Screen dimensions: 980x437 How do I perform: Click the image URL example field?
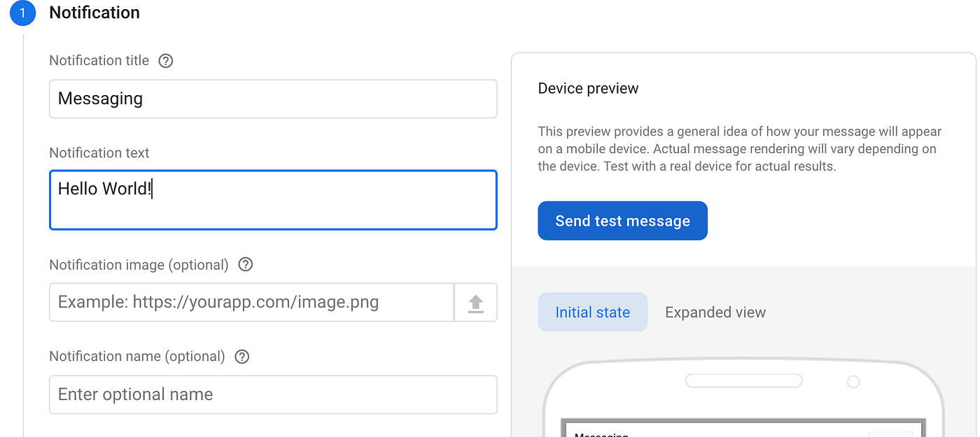tap(251, 302)
